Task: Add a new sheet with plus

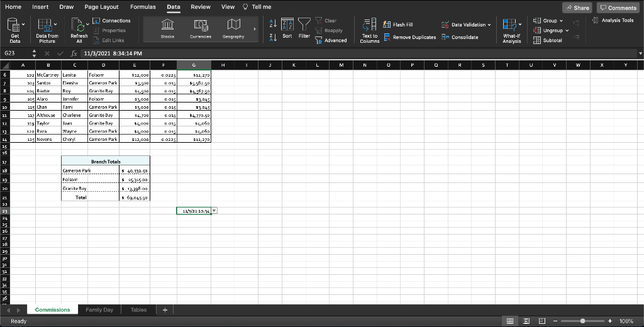Action: [x=165, y=310]
